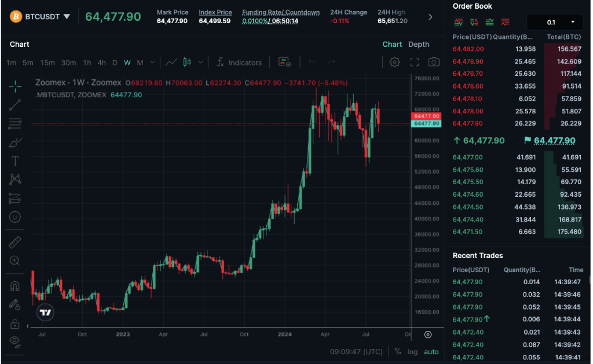Open the prediction and measurement tools

click(14, 198)
